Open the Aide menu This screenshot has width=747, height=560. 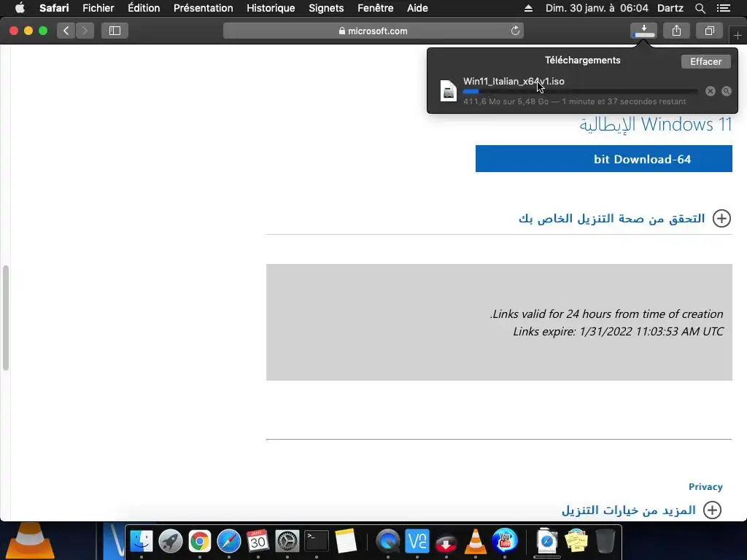pyautogui.click(x=417, y=8)
